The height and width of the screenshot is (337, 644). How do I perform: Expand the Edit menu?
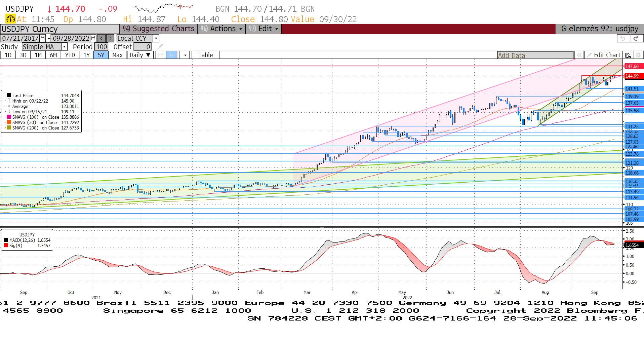263,29
